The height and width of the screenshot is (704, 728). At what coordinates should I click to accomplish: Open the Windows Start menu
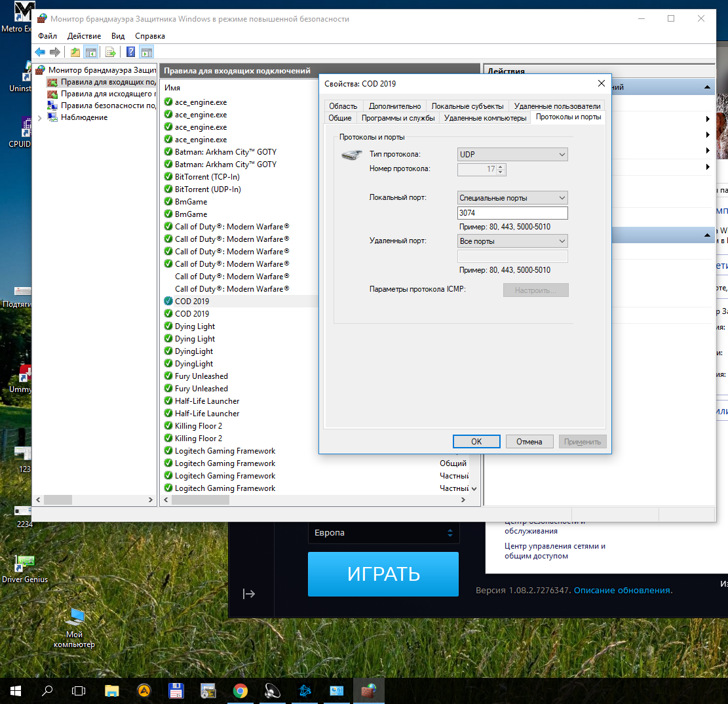pos(15,691)
